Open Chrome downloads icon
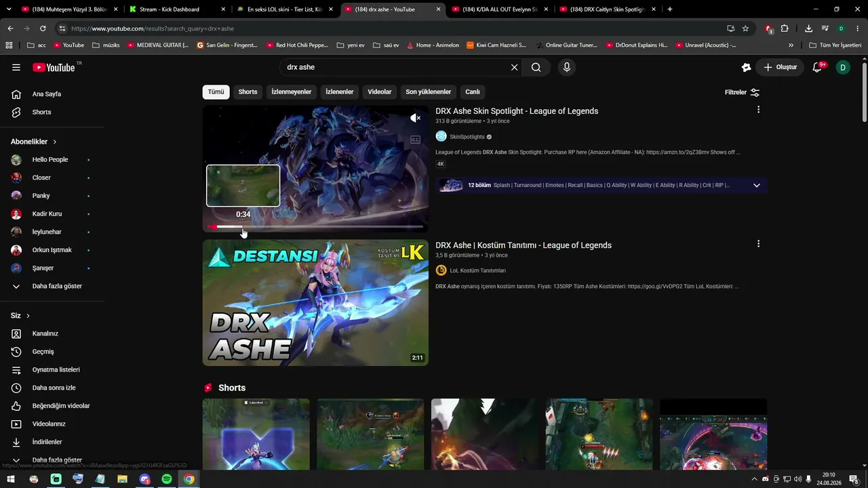Screen dimensions: 868x488 point(808,28)
